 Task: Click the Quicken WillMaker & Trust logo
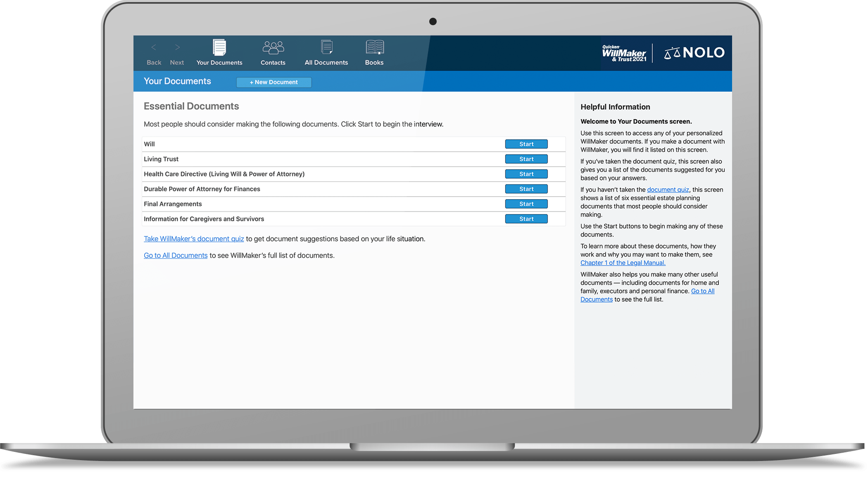(x=624, y=53)
